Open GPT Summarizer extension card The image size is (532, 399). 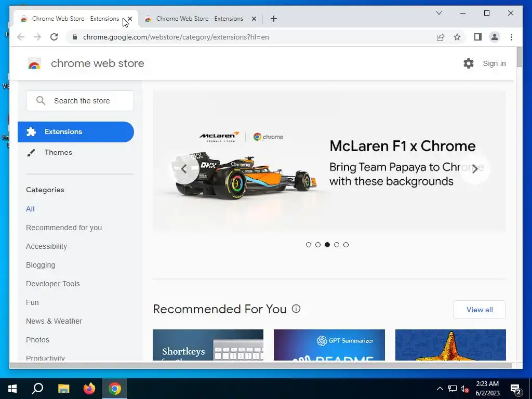point(329,345)
